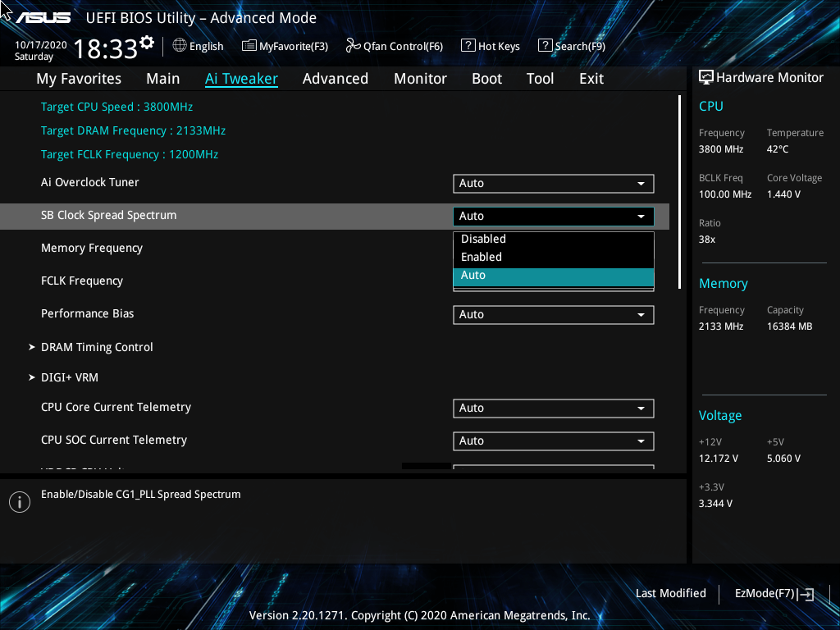Choose Enabled in the spread spectrum list
Screen dimensions: 840x630
point(554,257)
